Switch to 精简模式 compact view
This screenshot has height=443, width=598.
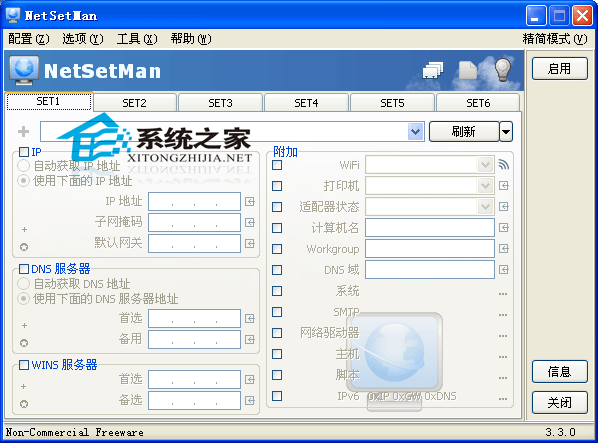(x=555, y=39)
